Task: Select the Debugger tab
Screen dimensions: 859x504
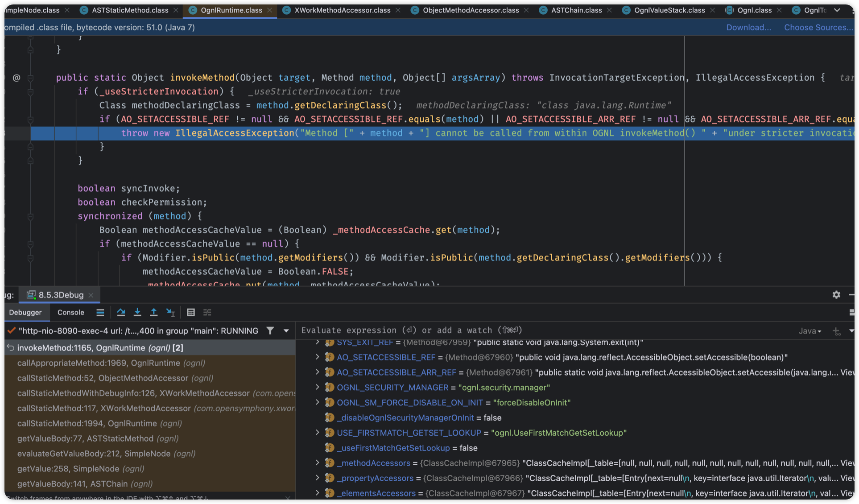Action: click(x=25, y=313)
